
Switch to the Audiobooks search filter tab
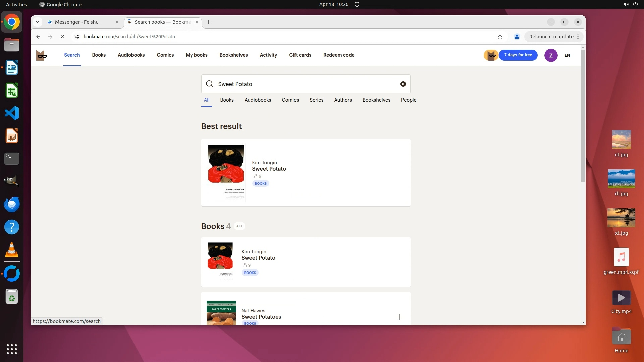point(258,100)
